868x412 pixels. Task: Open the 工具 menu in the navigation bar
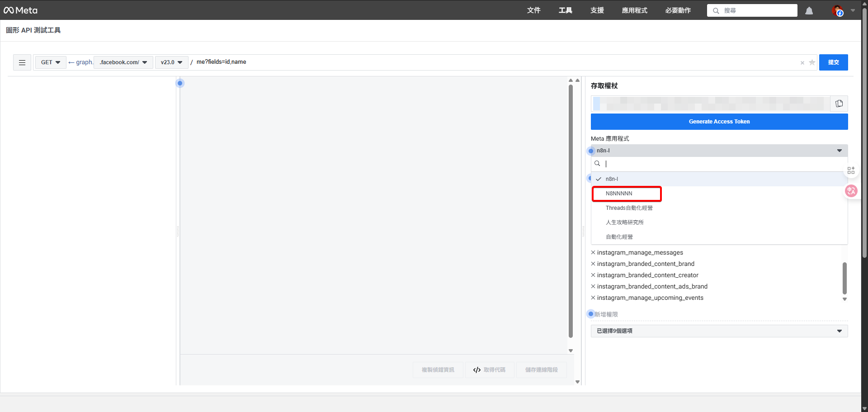(x=565, y=10)
